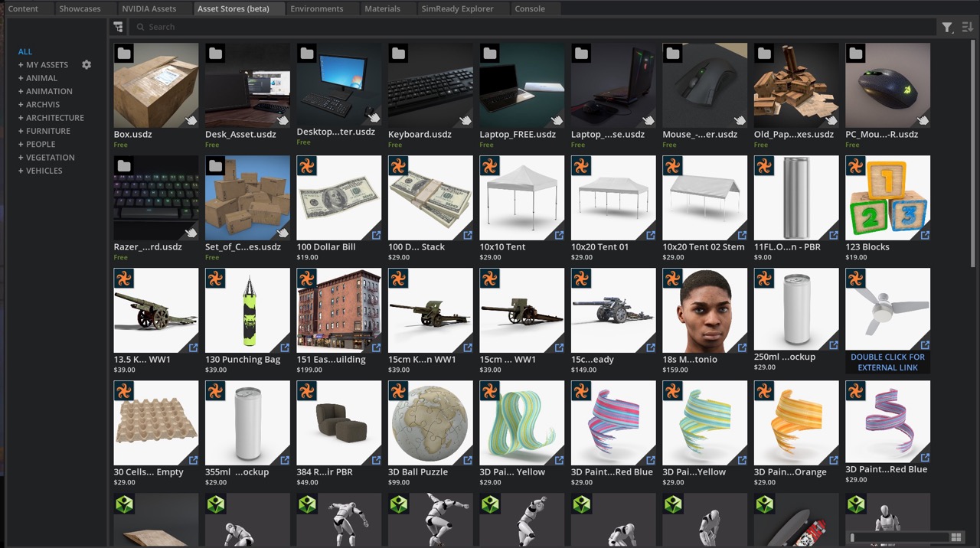Click folder badge on PC_Mou...-R.usdz thumbnail
Image resolution: width=980 pixels, height=548 pixels.
coord(856,54)
